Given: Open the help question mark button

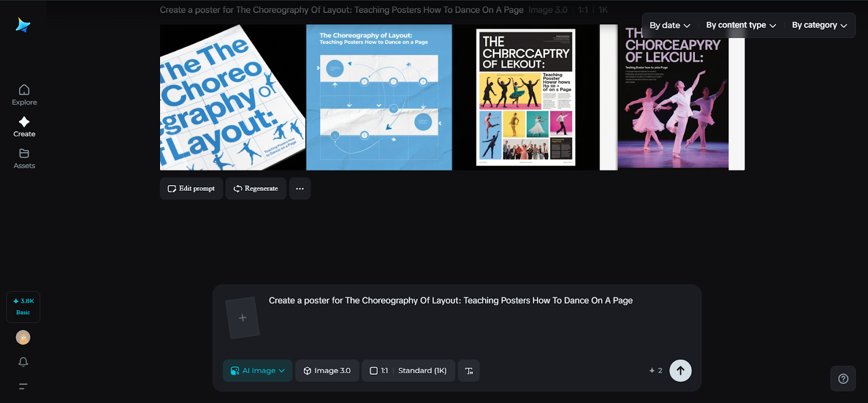Looking at the screenshot, I should pyautogui.click(x=843, y=379).
